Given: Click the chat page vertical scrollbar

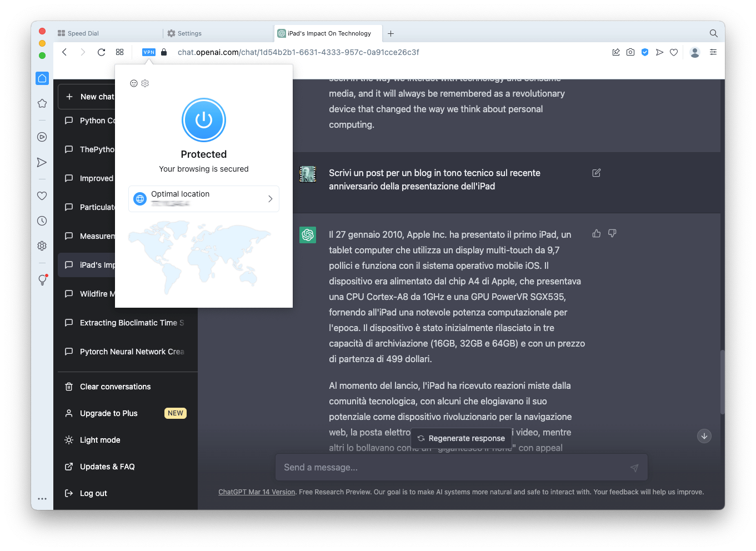Looking at the screenshot, I should pyautogui.click(x=722, y=382).
